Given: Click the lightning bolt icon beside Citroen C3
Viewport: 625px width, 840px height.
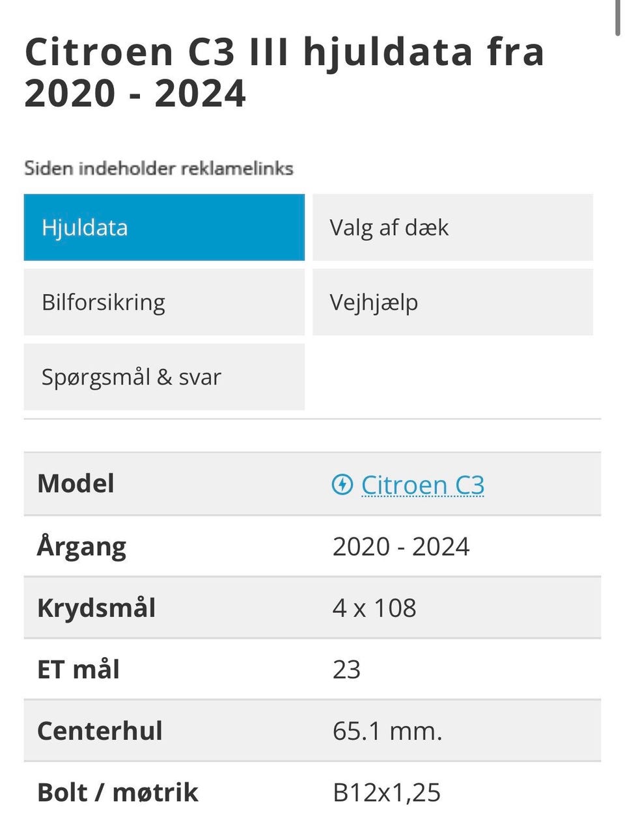Looking at the screenshot, I should point(342,485).
